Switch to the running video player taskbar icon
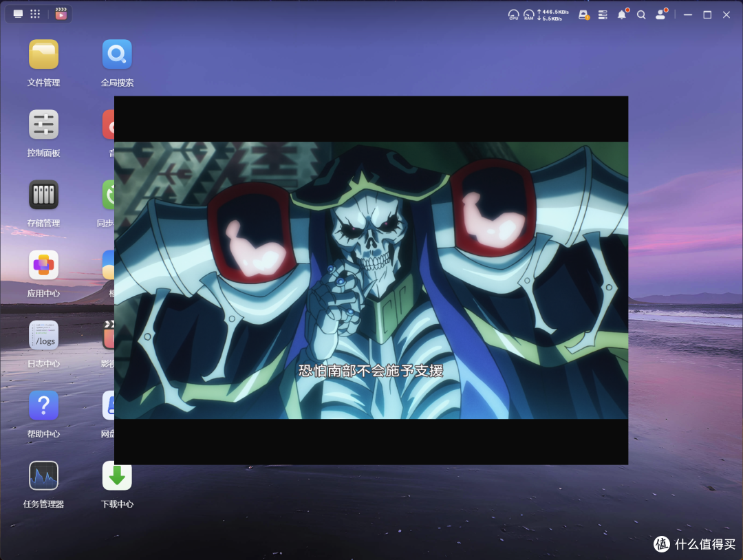This screenshot has height=560, width=743. click(x=61, y=14)
